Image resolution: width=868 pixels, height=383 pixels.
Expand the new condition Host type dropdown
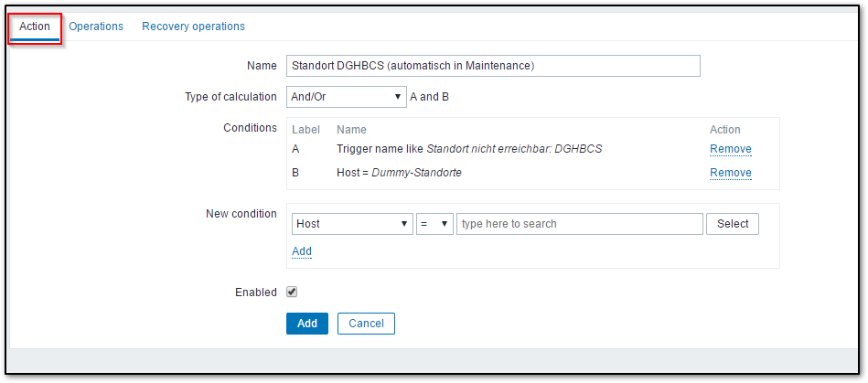(352, 224)
